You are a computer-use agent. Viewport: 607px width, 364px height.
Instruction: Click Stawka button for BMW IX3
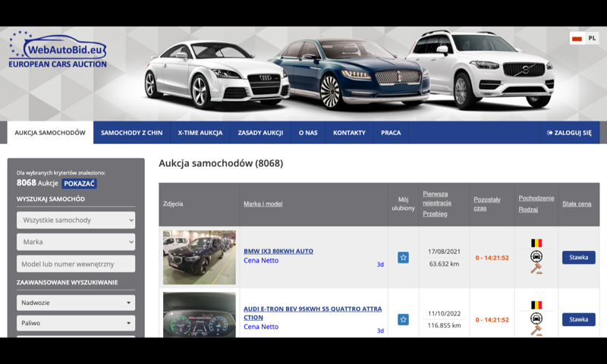(578, 258)
